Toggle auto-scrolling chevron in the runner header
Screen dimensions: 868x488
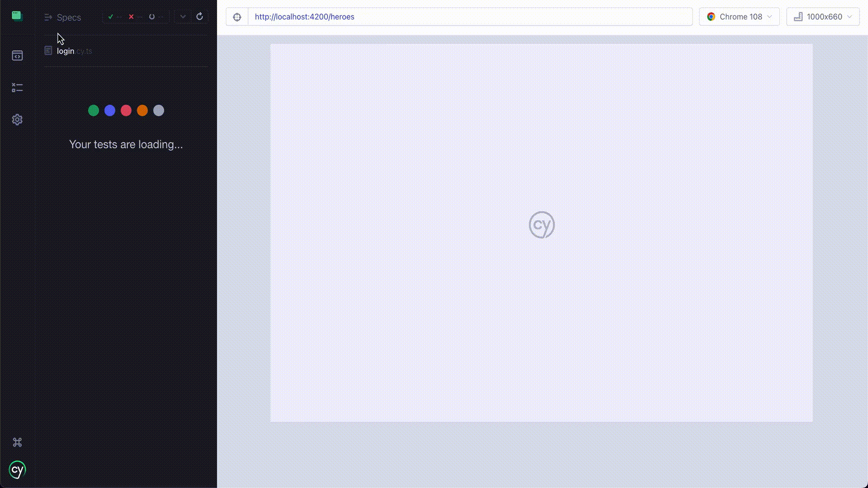pos(183,17)
